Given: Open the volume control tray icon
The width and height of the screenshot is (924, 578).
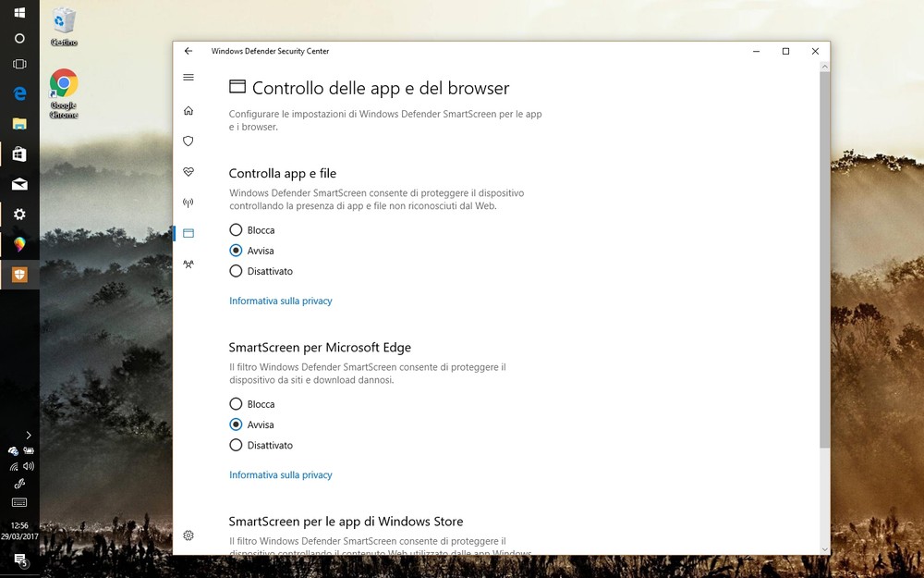Looking at the screenshot, I should [x=29, y=466].
